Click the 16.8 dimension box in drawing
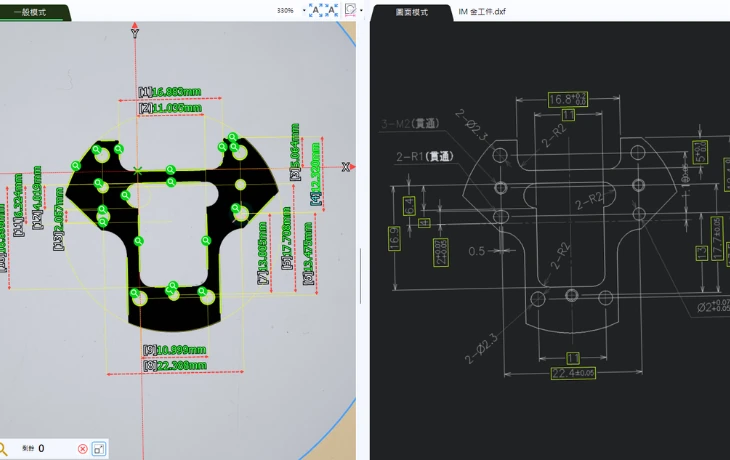 tap(567, 99)
